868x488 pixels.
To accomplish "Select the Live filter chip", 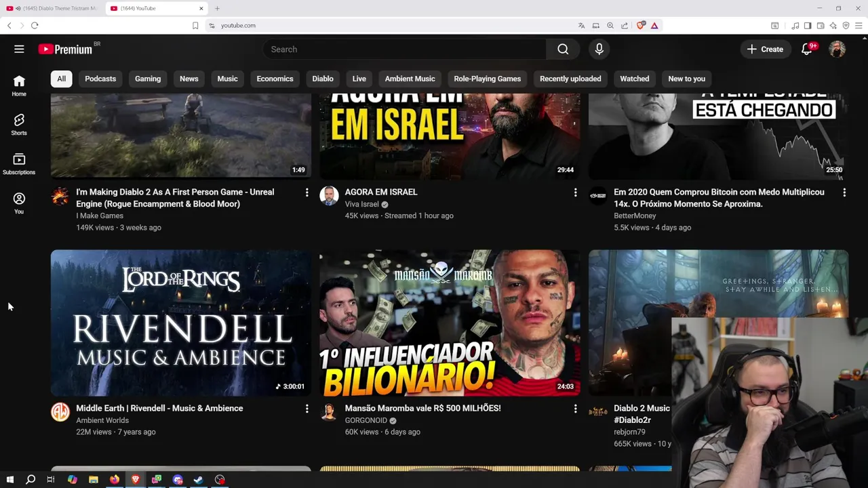I will (x=359, y=79).
